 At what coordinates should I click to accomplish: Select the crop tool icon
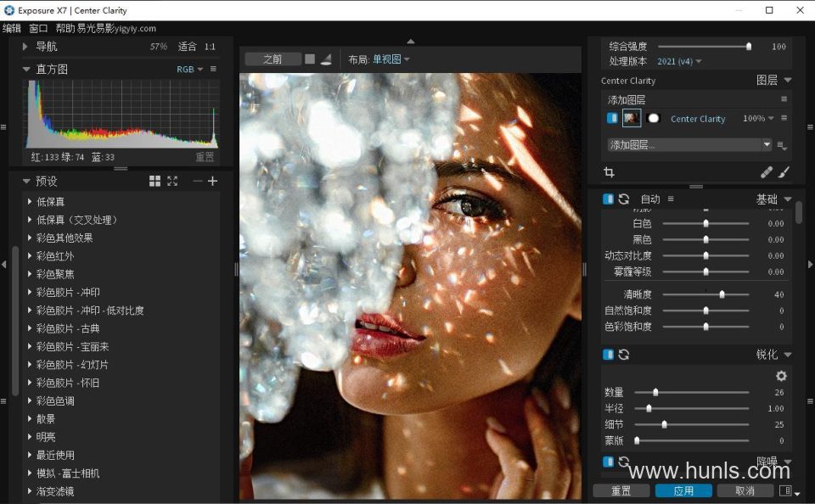[x=610, y=172]
